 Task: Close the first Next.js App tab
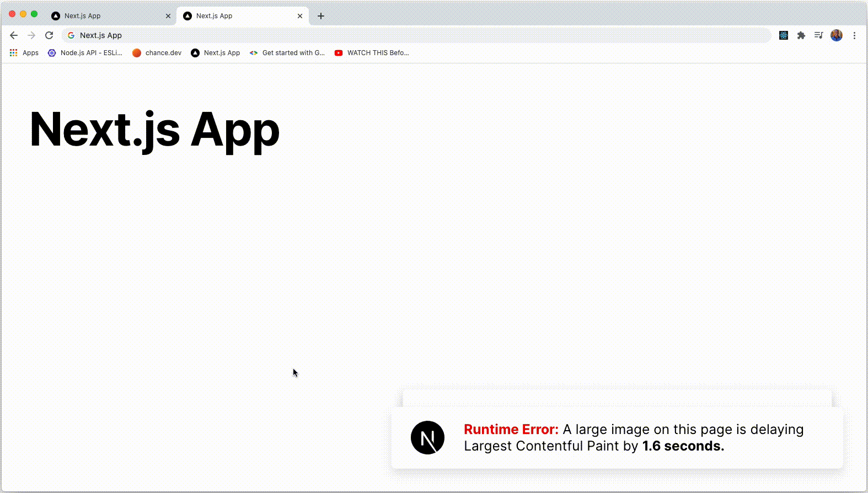[168, 16]
